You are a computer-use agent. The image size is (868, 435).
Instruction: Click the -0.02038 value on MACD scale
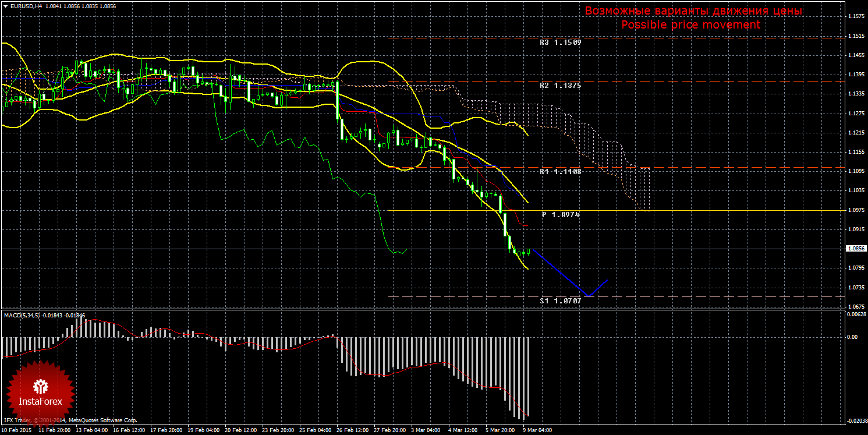click(x=855, y=420)
